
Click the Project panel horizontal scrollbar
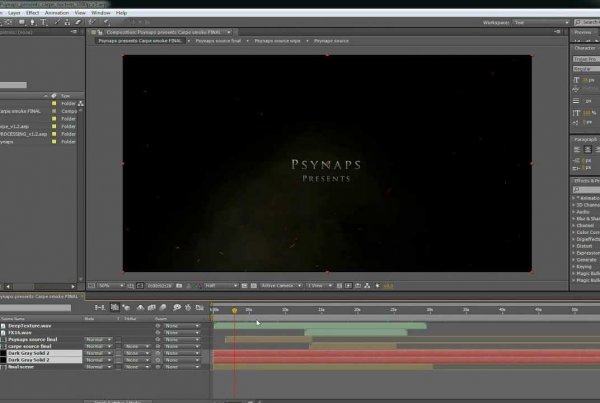click(40, 286)
